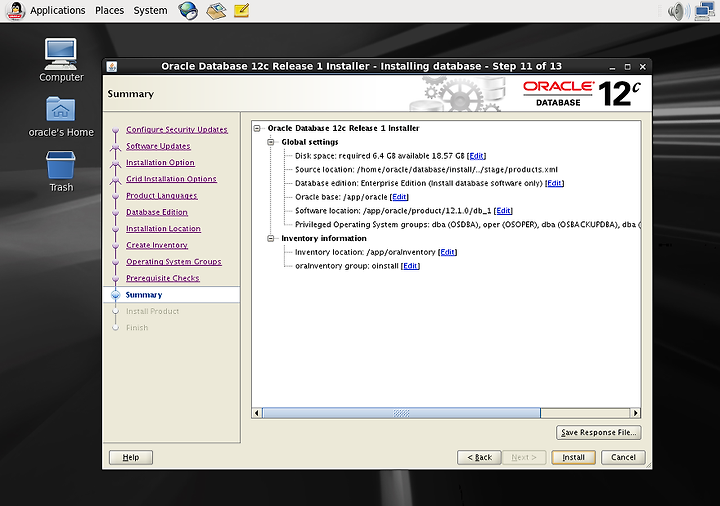
Task: Click the Install button
Action: [574, 457]
